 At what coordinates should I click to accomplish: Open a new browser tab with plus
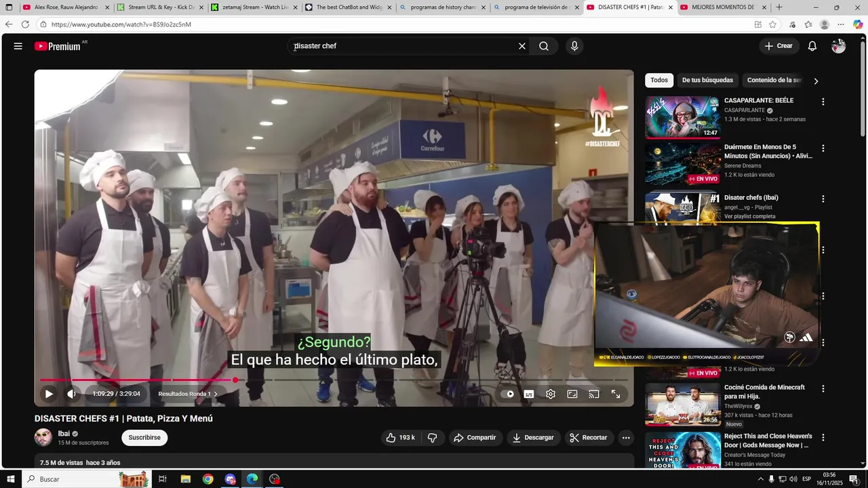[779, 7]
